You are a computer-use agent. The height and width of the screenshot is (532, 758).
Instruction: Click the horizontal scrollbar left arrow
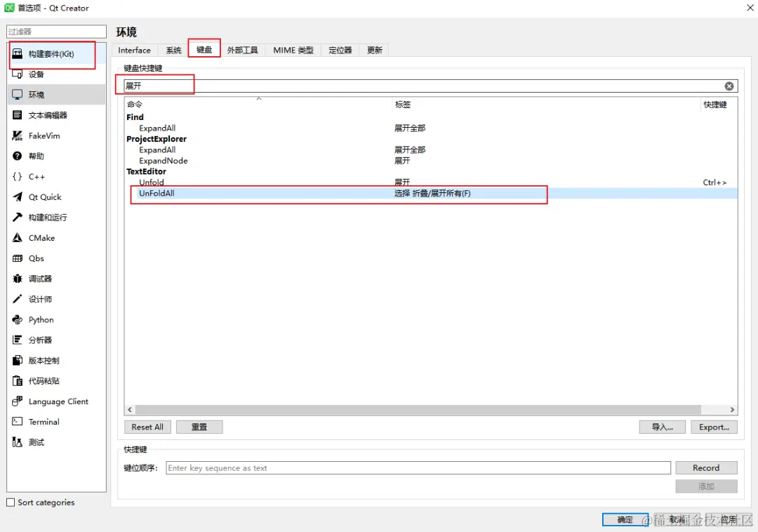pyautogui.click(x=130, y=410)
